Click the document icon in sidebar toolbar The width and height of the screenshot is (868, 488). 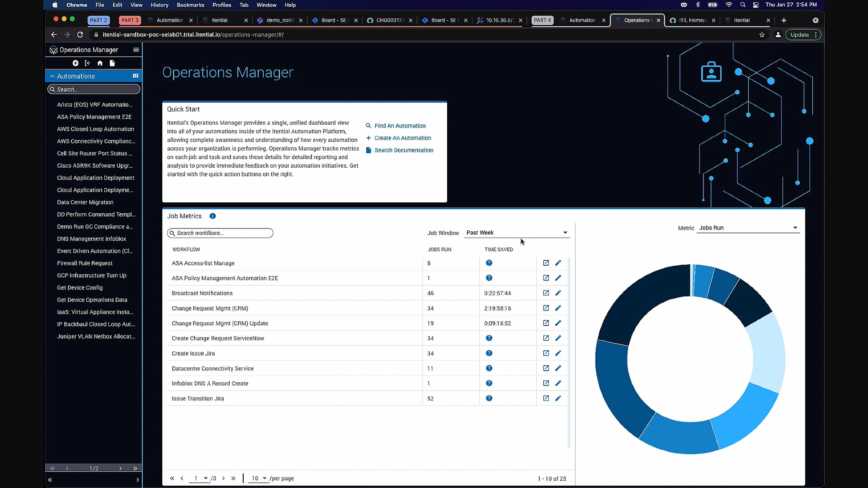(112, 63)
